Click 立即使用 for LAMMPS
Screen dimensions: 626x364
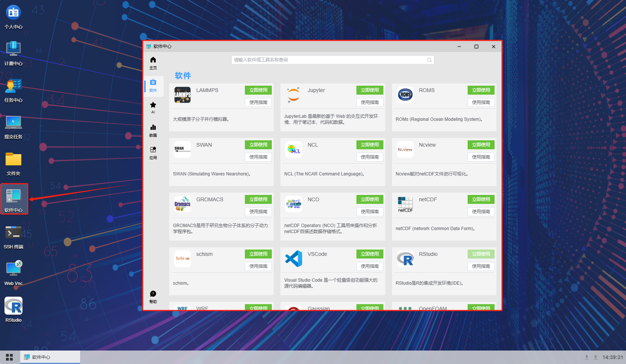[258, 90]
